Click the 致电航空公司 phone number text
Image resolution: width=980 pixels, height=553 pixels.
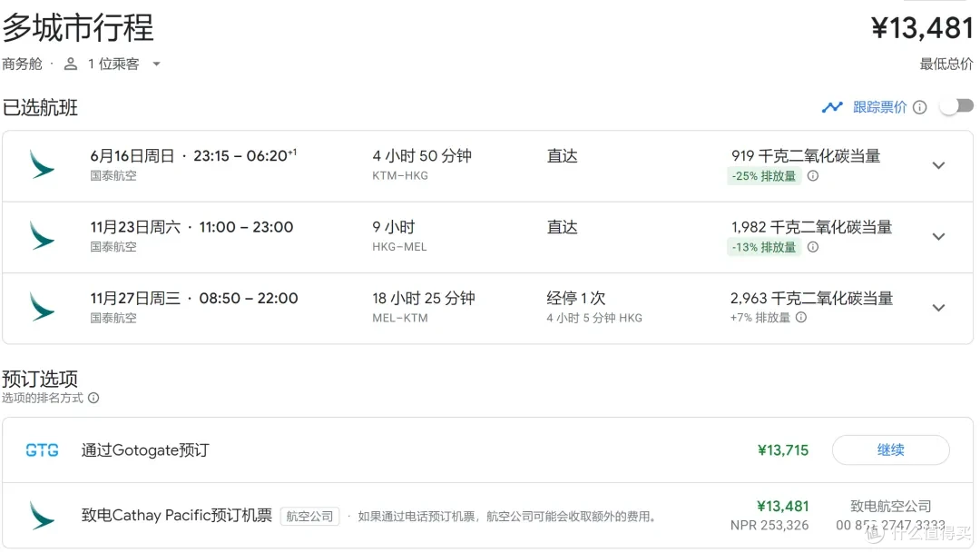(890, 526)
